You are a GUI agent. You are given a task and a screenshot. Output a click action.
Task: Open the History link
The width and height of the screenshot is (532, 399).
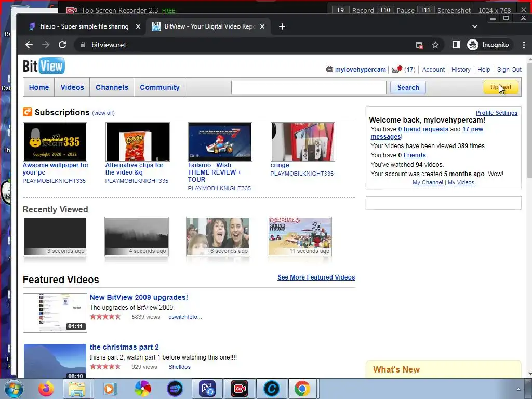[x=461, y=69]
